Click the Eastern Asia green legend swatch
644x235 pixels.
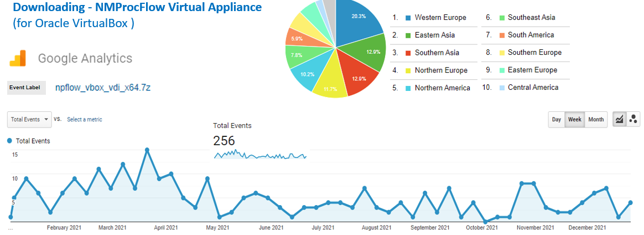408,35
